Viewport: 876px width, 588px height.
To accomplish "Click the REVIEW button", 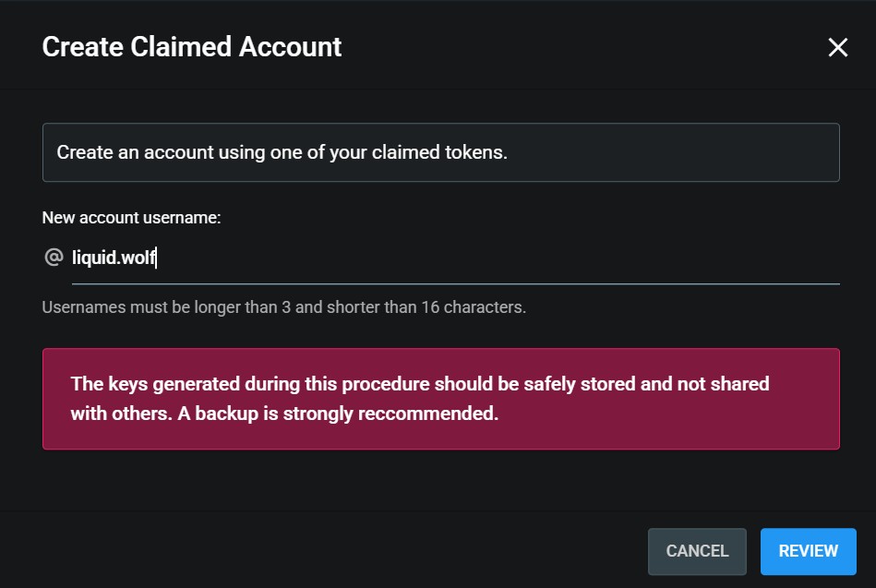I will coord(808,551).
